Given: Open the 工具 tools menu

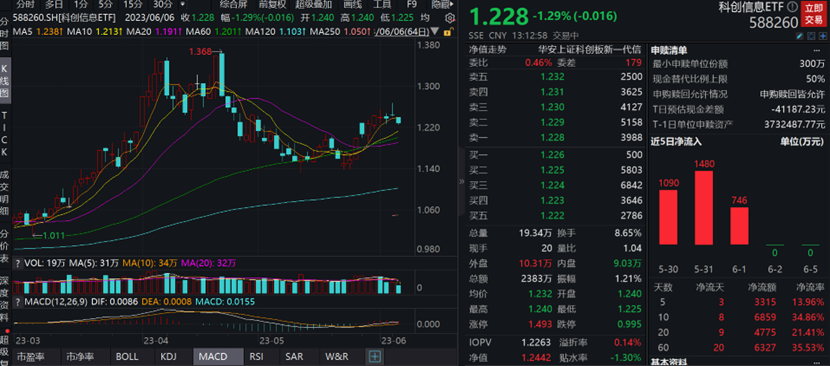Looking at the screenshot, I should (x=382, y=4).
